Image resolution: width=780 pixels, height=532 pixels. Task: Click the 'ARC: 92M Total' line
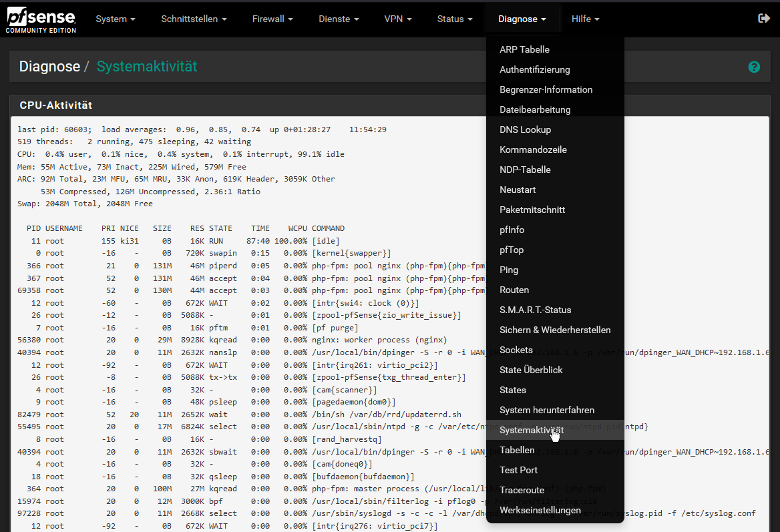176,179
